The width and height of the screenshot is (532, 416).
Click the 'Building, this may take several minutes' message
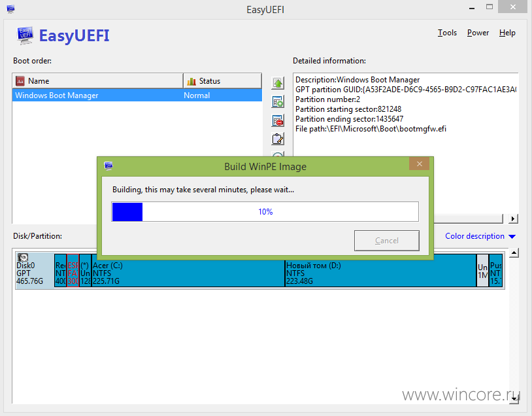pos(203,190)
